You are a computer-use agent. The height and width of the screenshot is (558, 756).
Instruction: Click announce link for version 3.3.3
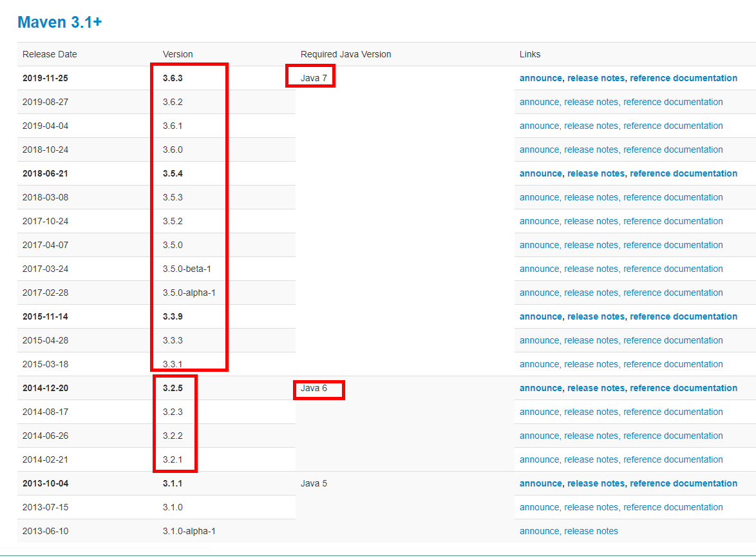(x=539, y=340)
